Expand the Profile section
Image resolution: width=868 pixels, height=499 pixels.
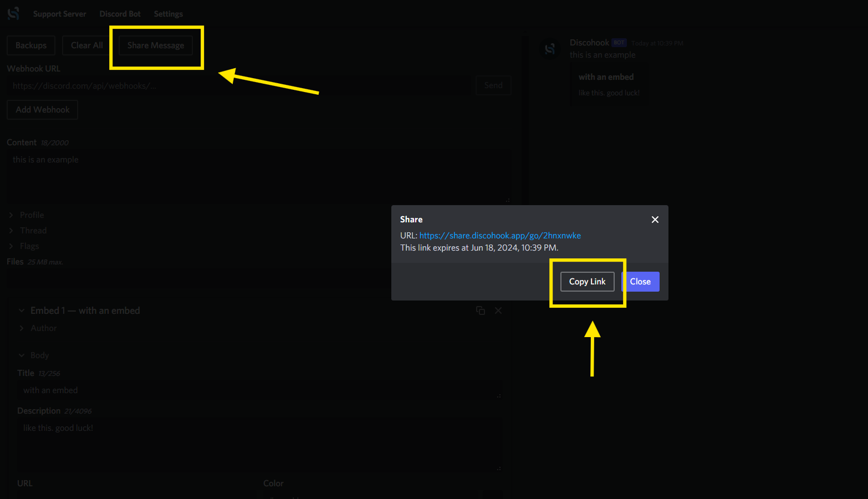[x=32, y=215]
